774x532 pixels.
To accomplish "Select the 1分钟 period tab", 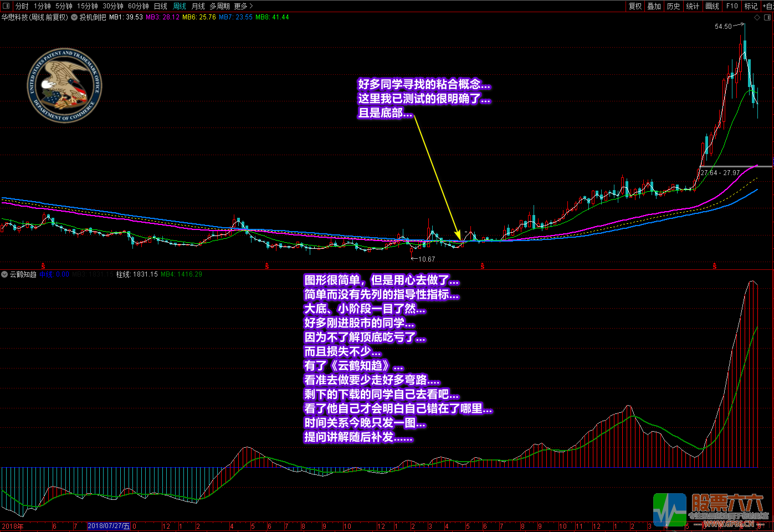I will (x=42, y=6).
